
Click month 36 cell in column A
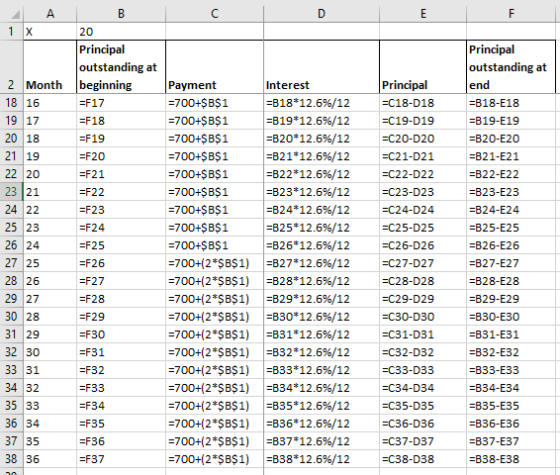coord(50,459)
